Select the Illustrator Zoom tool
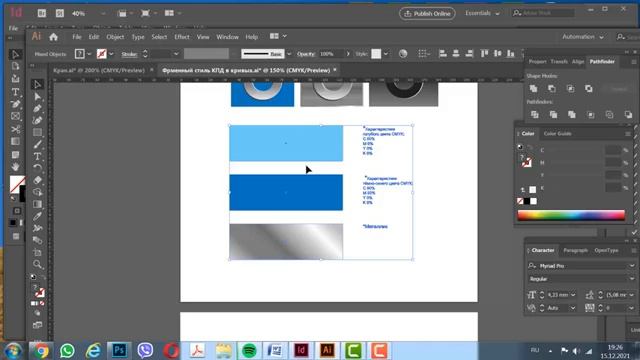The image size is (640, 360). pos(37,264)
